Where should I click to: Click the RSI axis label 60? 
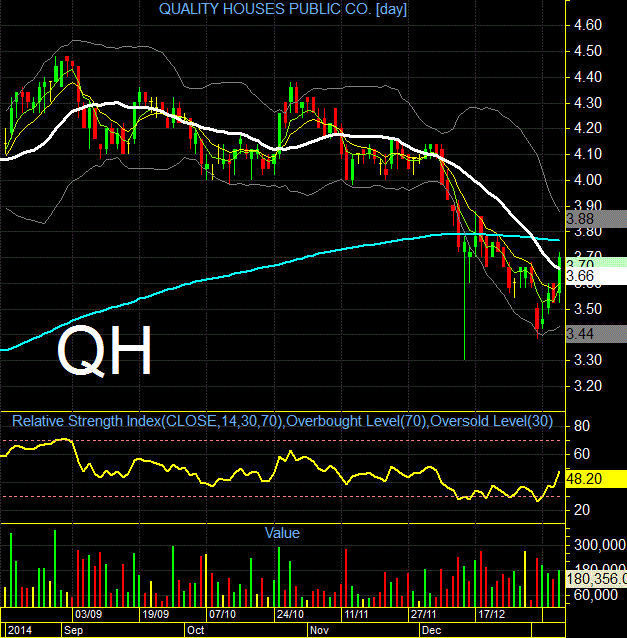582,454
